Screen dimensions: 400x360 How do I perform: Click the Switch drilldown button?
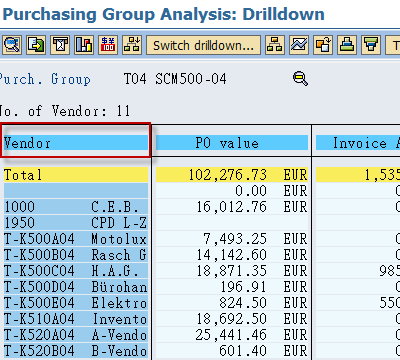(x=203, y=45)
